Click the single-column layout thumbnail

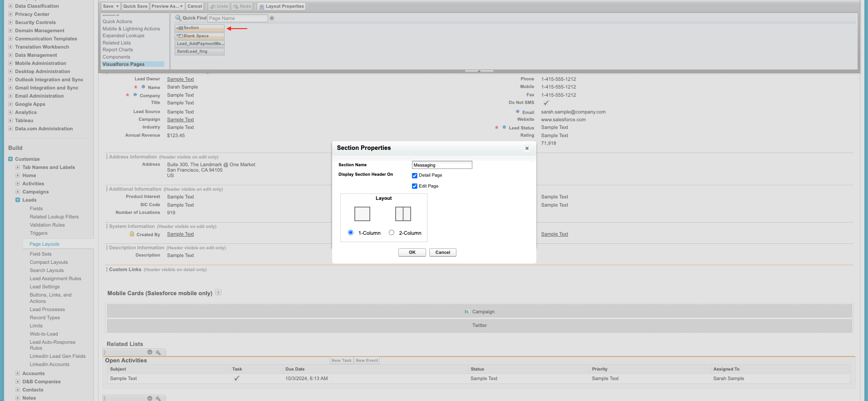[x=362, y=214]
